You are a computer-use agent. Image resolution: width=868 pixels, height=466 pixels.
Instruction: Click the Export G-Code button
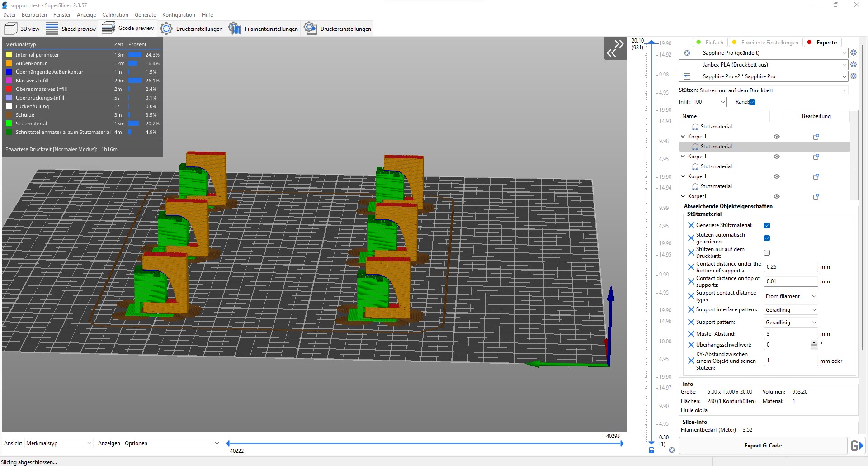[x=763, y=446]
